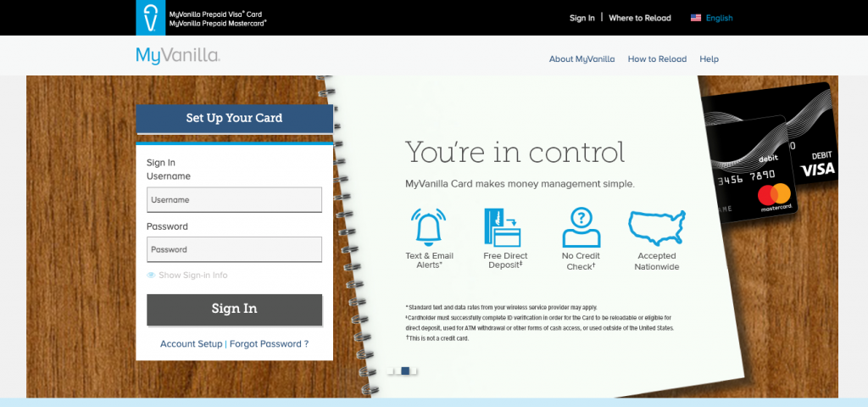Click the Account Setup link
This screenshot has width=868, height=407.
tap(191, 344)
